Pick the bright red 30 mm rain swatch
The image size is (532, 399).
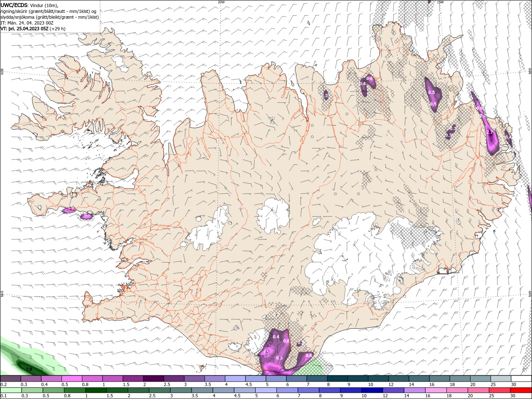pyautogui.click(x=520, y=390)
